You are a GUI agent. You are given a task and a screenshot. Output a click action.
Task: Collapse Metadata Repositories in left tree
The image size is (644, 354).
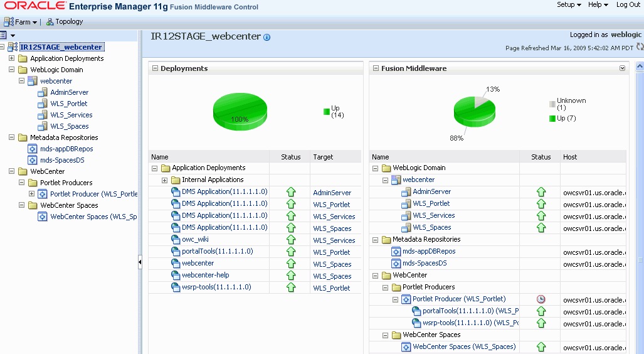pyautogui.click(x=11, y=137)
